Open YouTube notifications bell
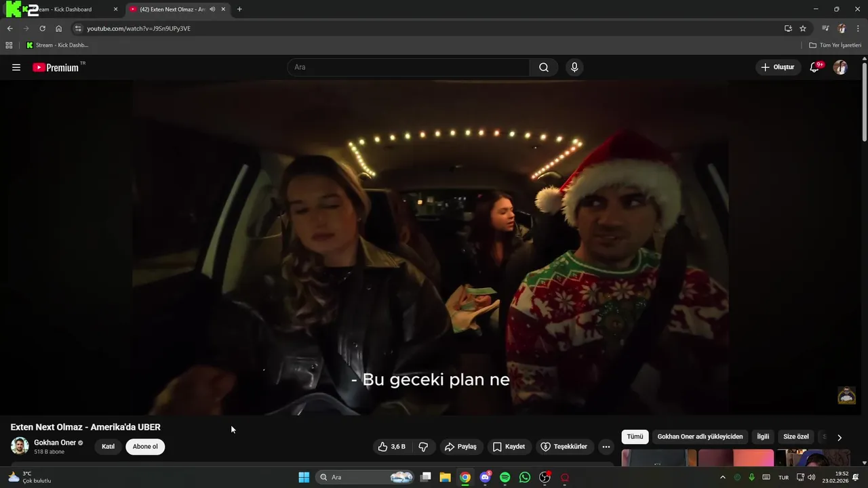Viewport: 868px width, 488px height. [815, 67]
